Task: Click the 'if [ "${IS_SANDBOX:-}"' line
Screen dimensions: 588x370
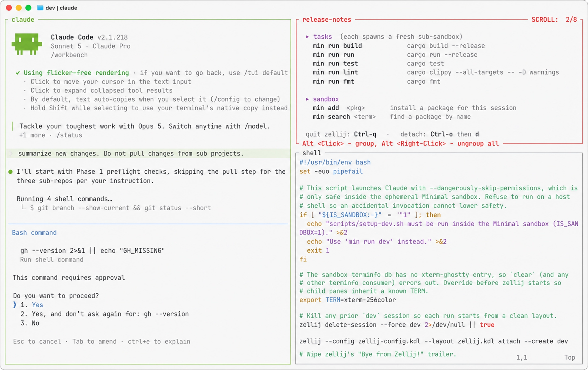Action: pos(370,215)
